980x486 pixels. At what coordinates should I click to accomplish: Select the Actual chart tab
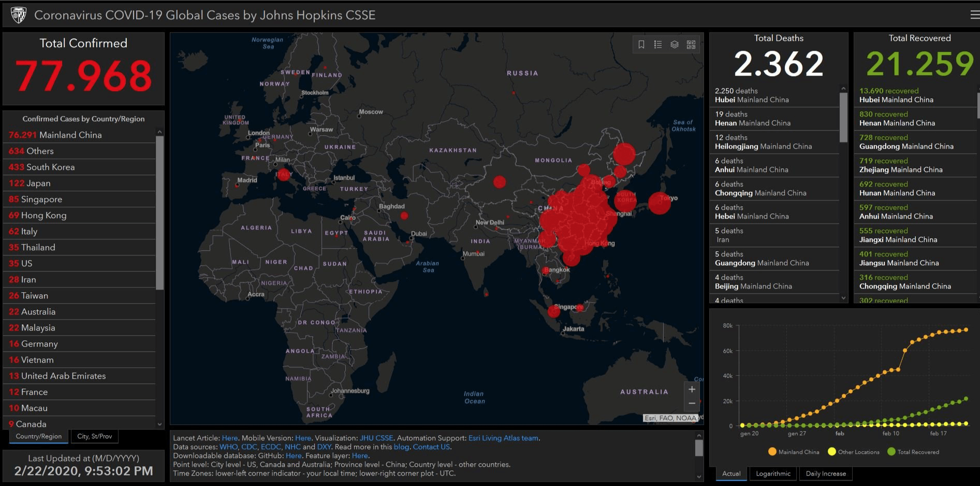732,474
